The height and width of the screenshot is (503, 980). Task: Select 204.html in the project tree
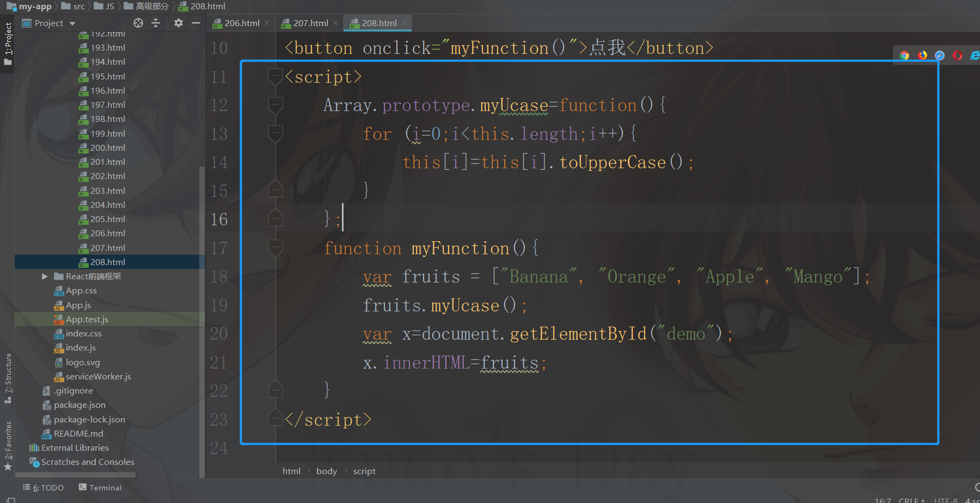click(x=108, y=205)
